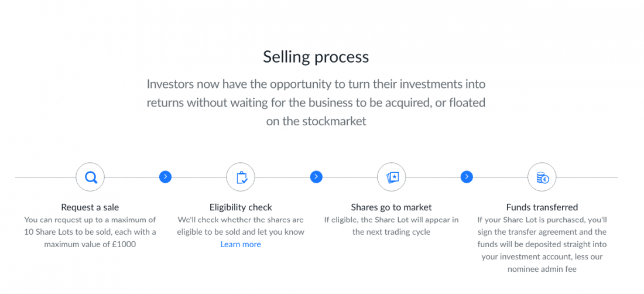Click the Investors now have the opportunity paragraph
The width and height of the screenshot is (644, 294).
click(x=316, y=102)
